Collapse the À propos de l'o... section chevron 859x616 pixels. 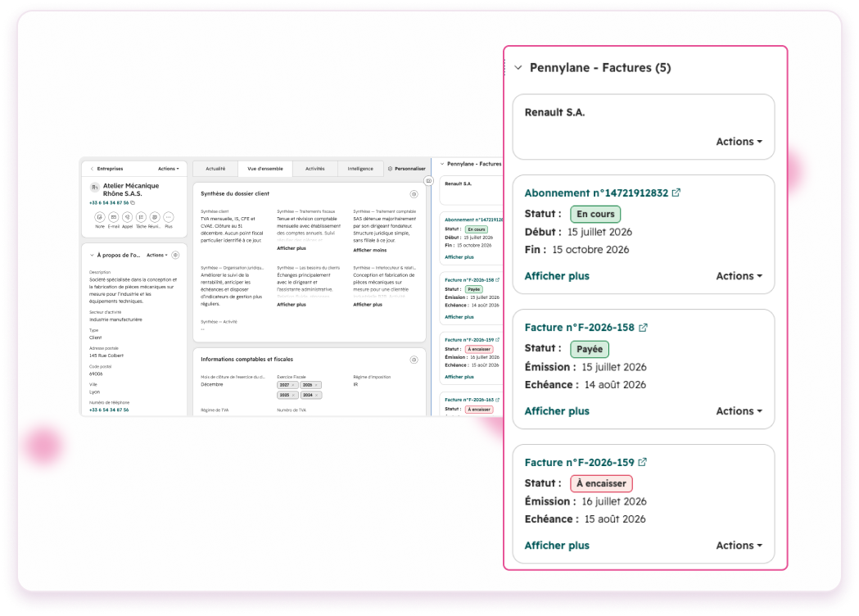click(x=92, y=255)
